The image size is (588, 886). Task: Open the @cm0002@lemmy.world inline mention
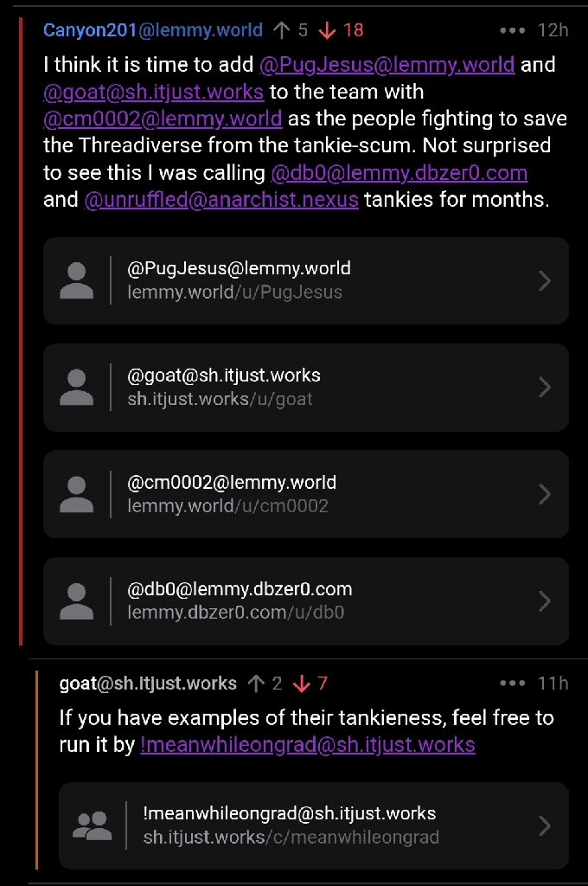[x=163, y=119]
